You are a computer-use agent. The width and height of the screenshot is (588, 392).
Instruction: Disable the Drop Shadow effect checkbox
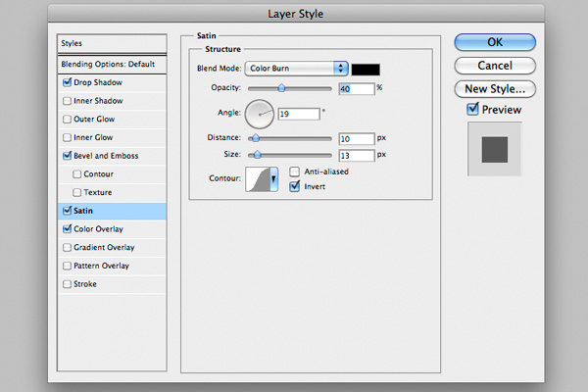click(x=67, y=82)
